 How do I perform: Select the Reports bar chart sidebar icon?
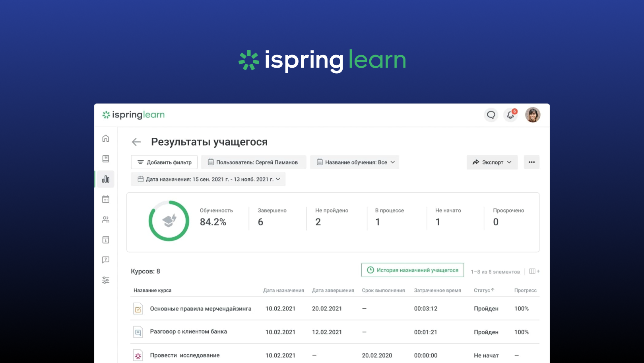tap(105, 179)
